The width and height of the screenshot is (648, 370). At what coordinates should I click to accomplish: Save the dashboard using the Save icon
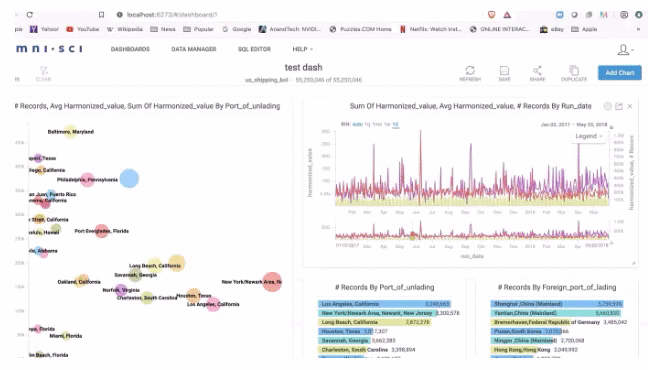click(x=504, y=73)
